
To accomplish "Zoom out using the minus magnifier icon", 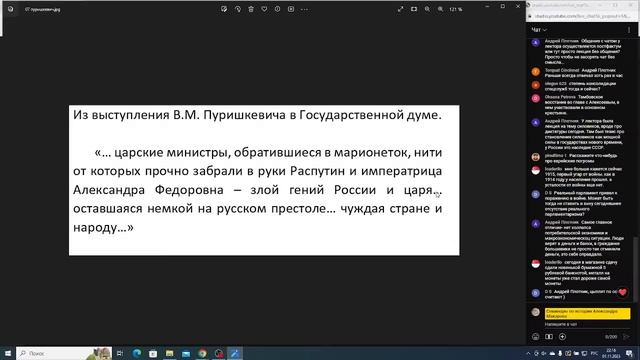I will click(x=427, y=9).
